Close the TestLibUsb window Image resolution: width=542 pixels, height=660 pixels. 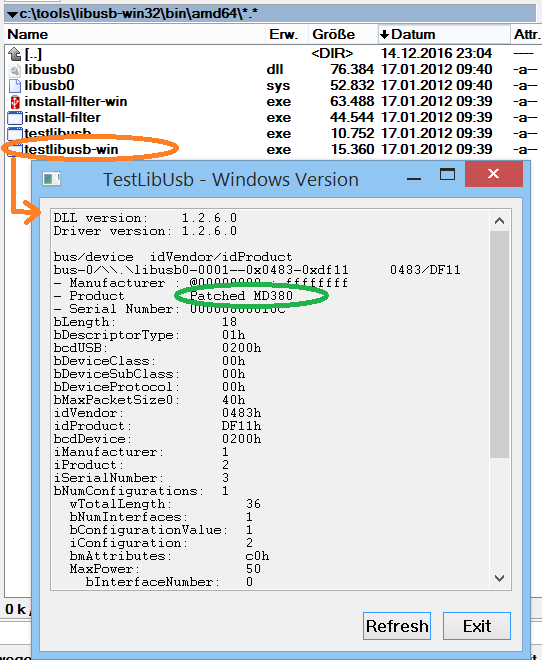click(x=494, y=173)
